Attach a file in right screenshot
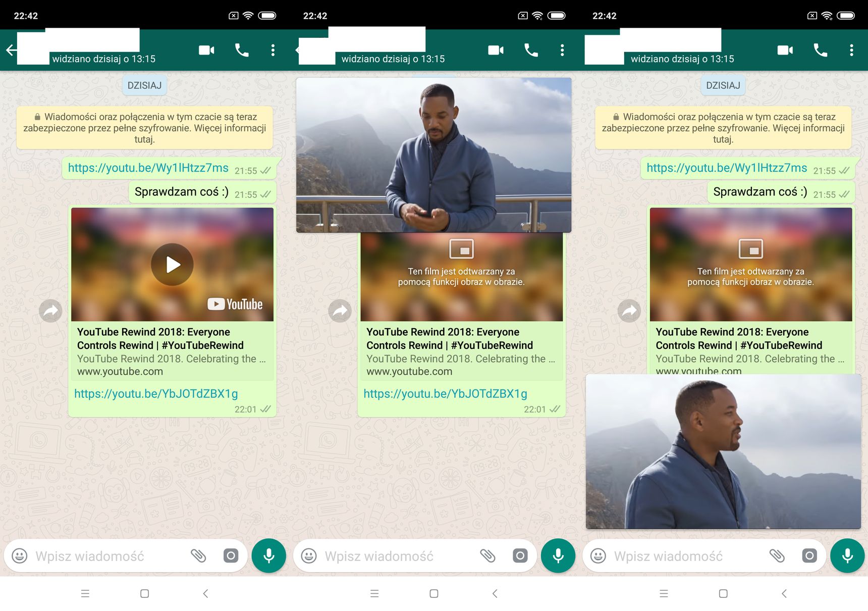The width and height of the screenshot is (868, 611). click(777, 556)
